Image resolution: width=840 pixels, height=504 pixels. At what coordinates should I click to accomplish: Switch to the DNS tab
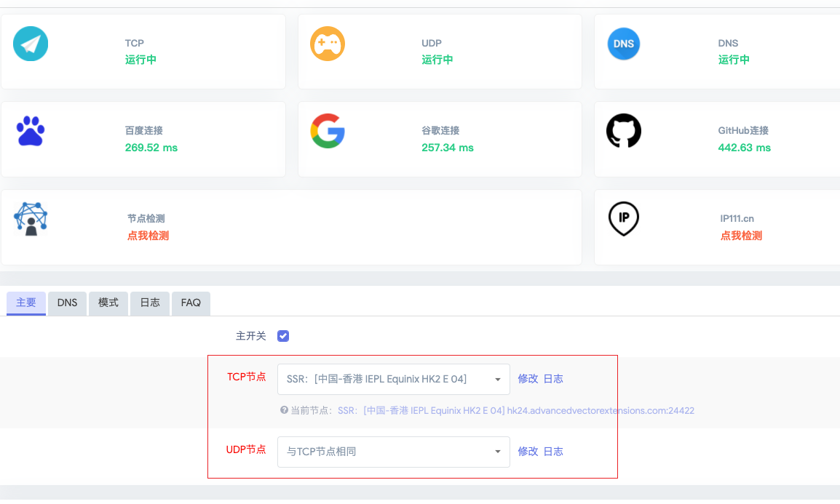tap(67, 303)
